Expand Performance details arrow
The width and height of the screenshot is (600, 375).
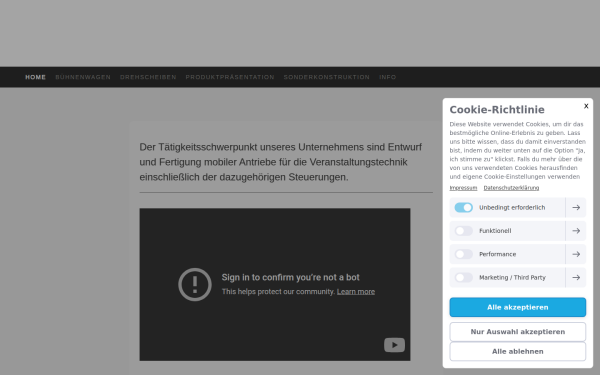click(576, 254)
